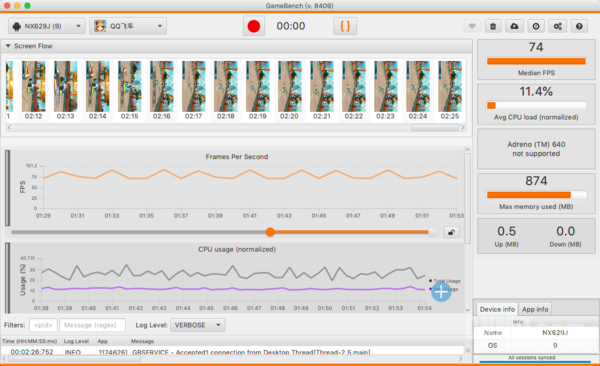This screenshot has height=366, width=600.
Task: Delete session with the trash icon
Action: point(493,26)
